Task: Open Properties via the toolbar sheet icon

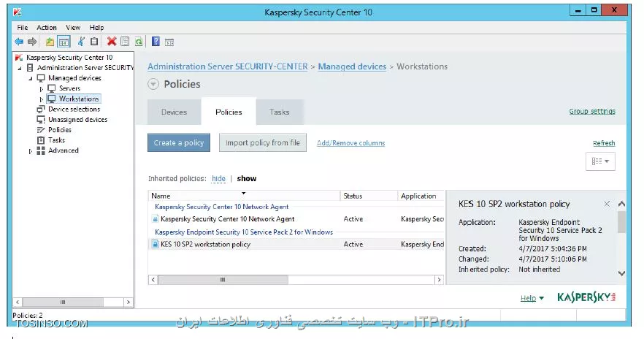Action: (x=125, y=42)
